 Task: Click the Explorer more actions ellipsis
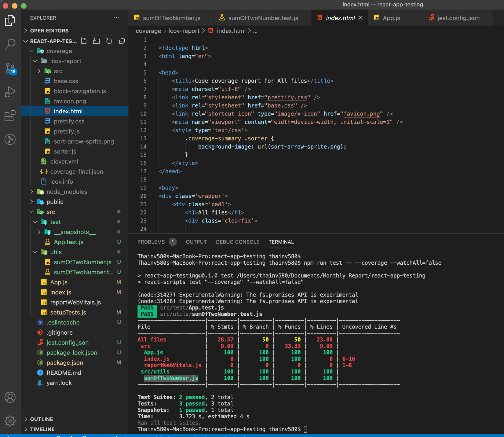(x=116, y=18)
